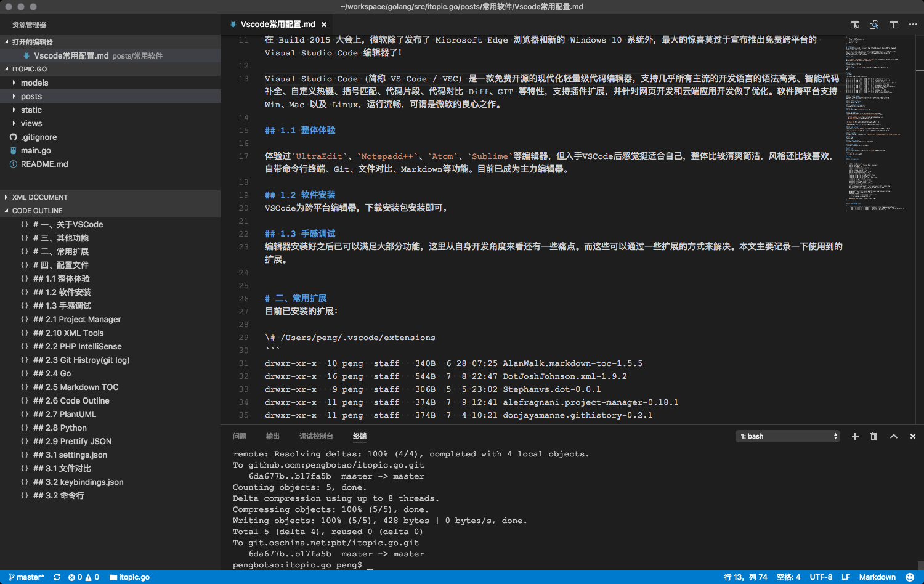
Task: Open the Markdown preview to the side
Action: [x=854, y=25]
